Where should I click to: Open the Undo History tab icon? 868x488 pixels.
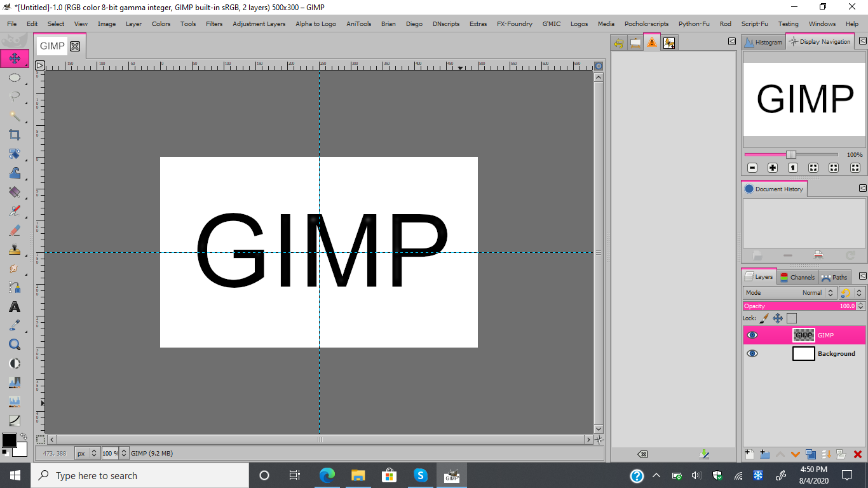coord(619,43)
